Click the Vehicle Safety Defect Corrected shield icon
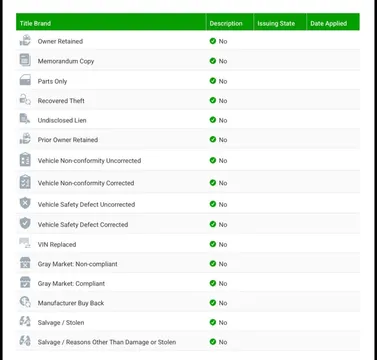Screen dimensions: 377x360 (25, 223)
